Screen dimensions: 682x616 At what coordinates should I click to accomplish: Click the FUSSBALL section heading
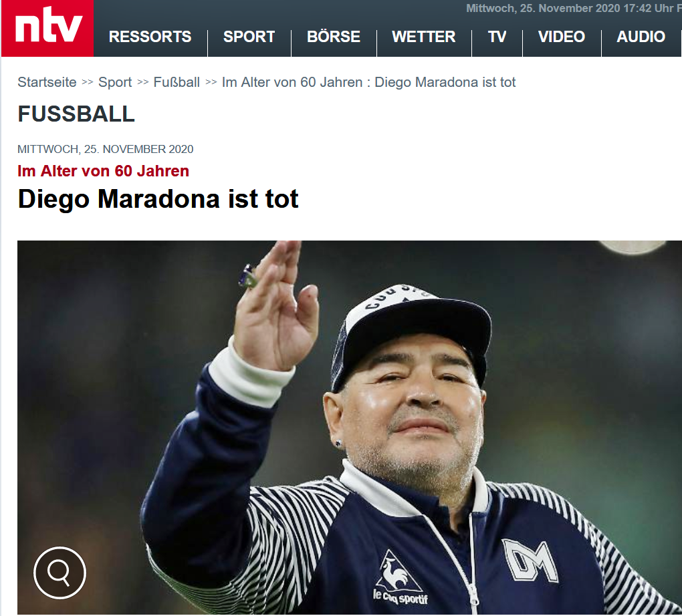(x=76, y=114)
